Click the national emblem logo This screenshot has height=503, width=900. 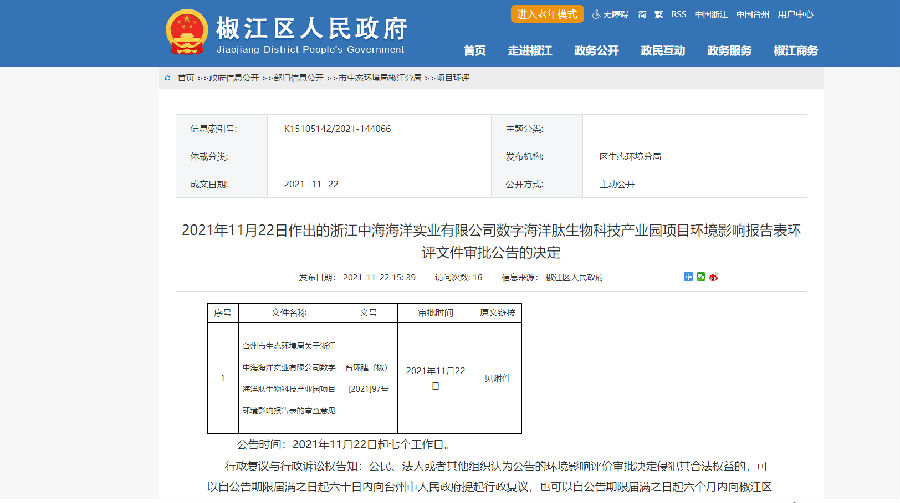pos(184,32)
